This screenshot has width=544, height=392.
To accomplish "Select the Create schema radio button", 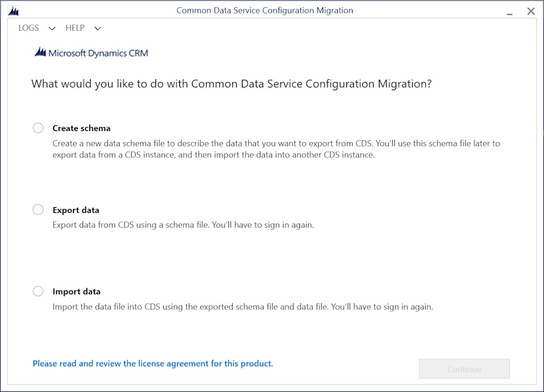I will (x=38, y=128).
